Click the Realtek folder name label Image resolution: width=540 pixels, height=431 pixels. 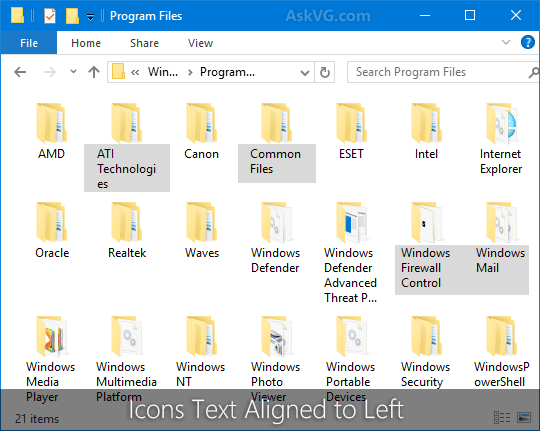click(x=127, y=253)
